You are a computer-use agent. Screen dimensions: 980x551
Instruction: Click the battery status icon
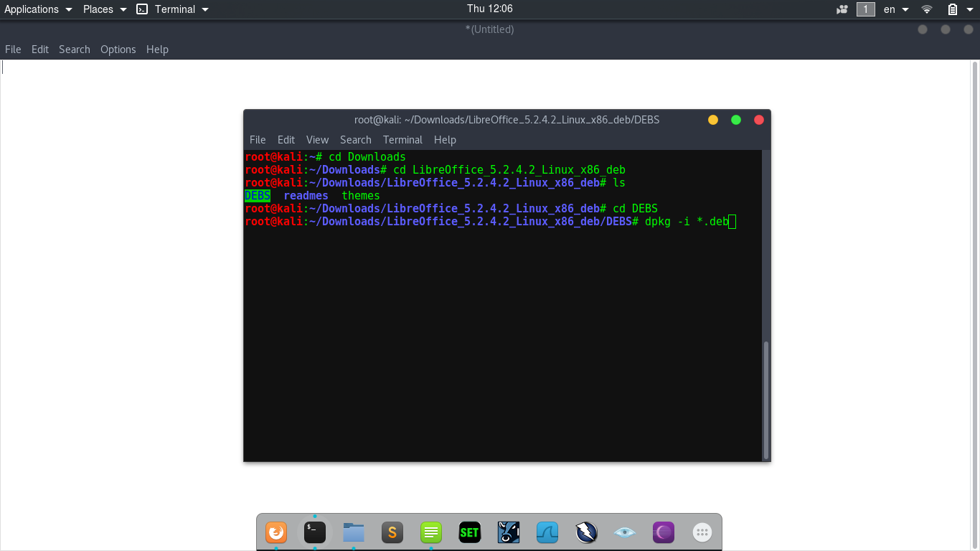coord(953,9)
